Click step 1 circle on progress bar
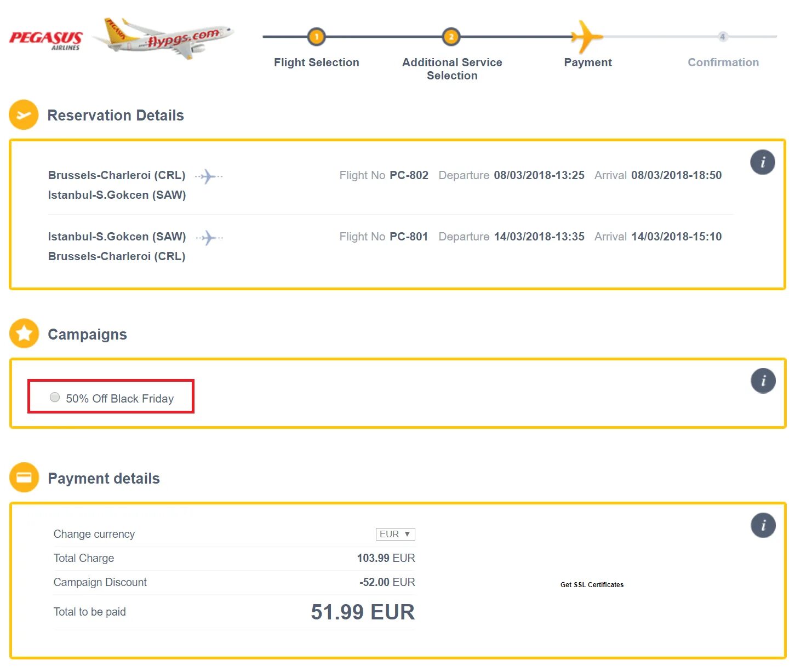Image resolution: width=795 pixels, height=672 pixels. tap(316, 37)
